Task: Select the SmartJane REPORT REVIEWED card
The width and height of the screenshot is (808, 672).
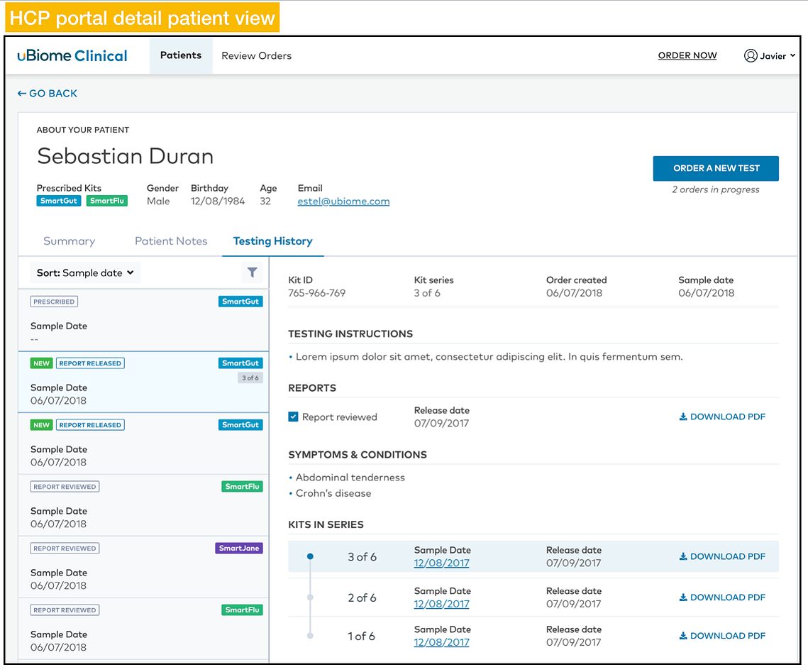Action: click(x=143, y=567)
